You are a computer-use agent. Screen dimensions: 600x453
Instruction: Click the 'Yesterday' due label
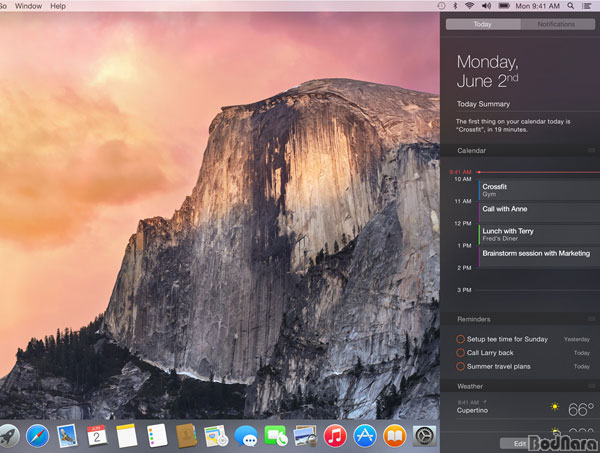click(x=577, y=339)
